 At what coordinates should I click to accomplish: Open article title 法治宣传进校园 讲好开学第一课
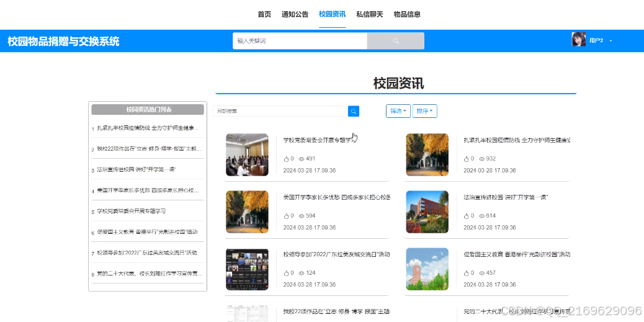[506, 197]
